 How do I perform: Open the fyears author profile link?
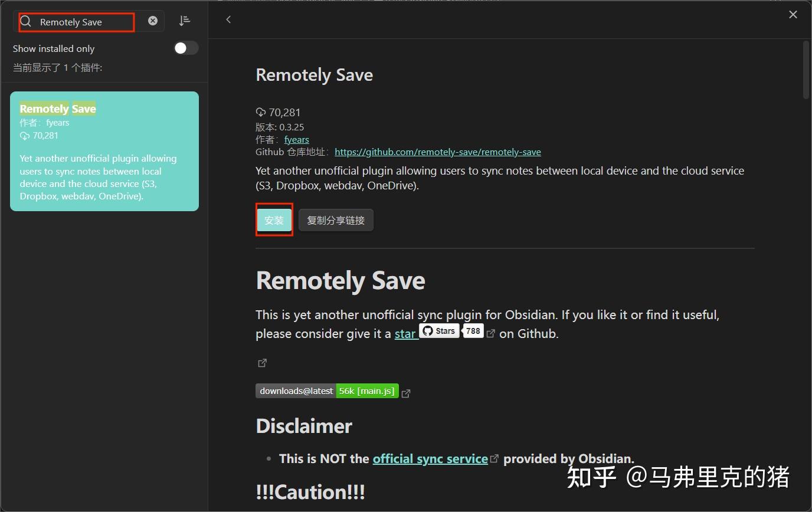pos(296,139)
